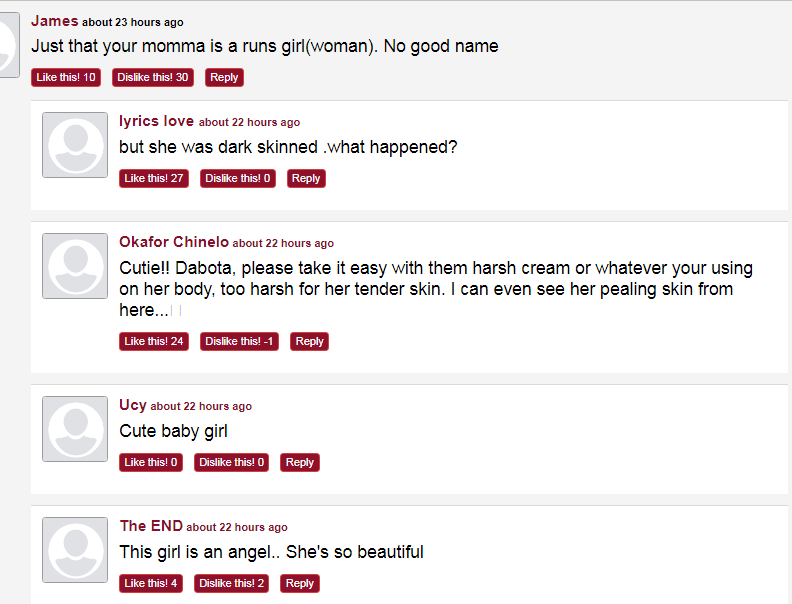
Task: Reply to lyrics love's comment
Action: pyautogui.click(x=306, y=178)
